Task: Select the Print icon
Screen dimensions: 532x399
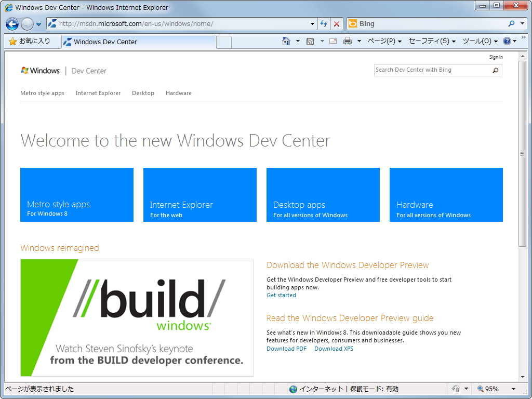Action: 347,41
